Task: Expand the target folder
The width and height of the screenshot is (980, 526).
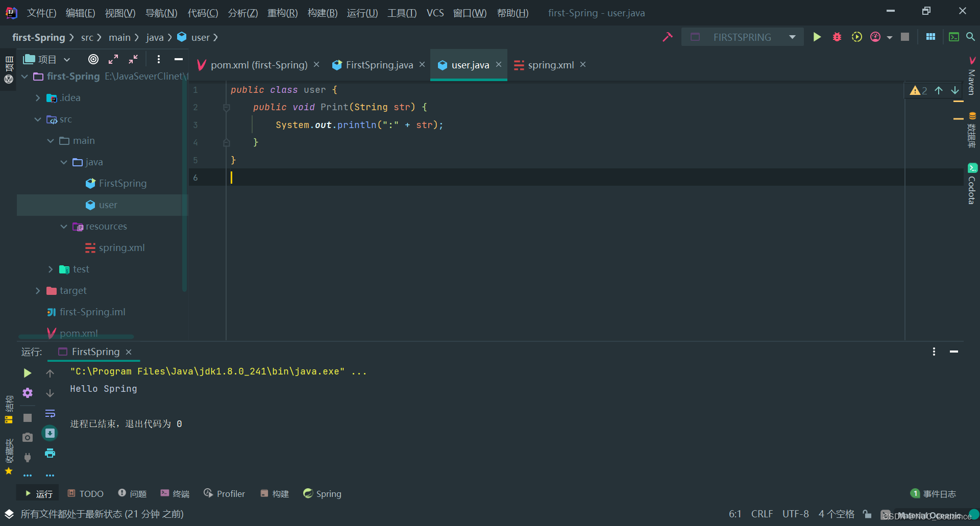Action: point(38,290)
